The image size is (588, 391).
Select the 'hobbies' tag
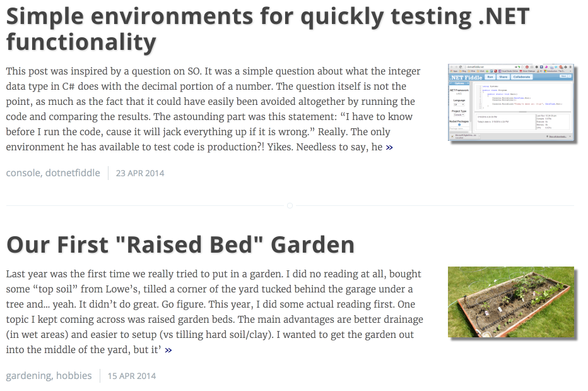click(x=74, y=376)
